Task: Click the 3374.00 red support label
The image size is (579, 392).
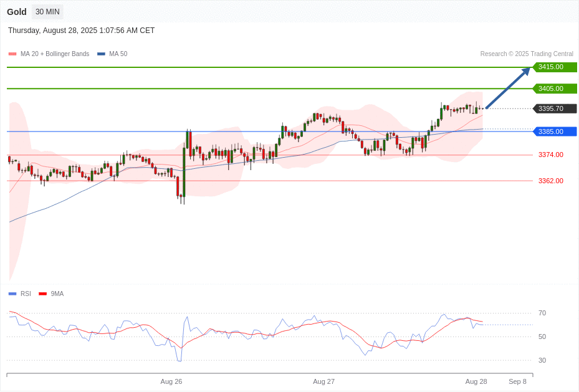Action: [x=551, y=155]
